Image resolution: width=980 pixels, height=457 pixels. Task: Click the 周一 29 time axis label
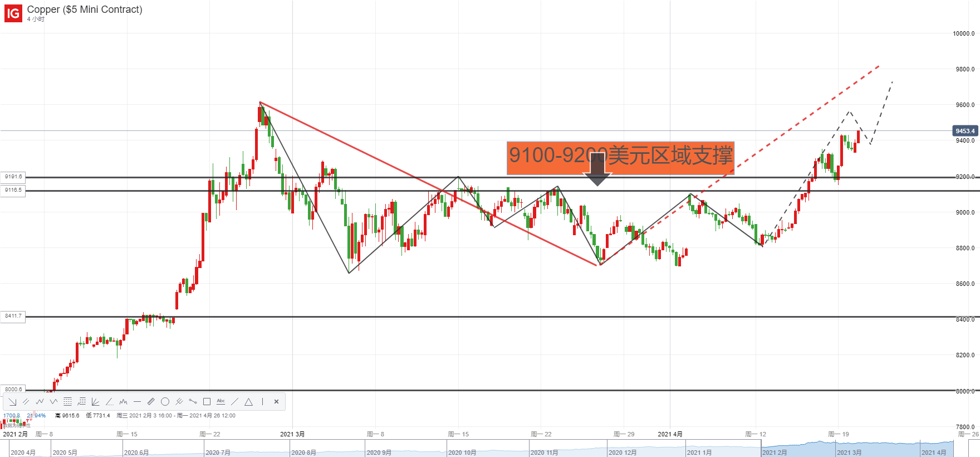pos(624,434)
